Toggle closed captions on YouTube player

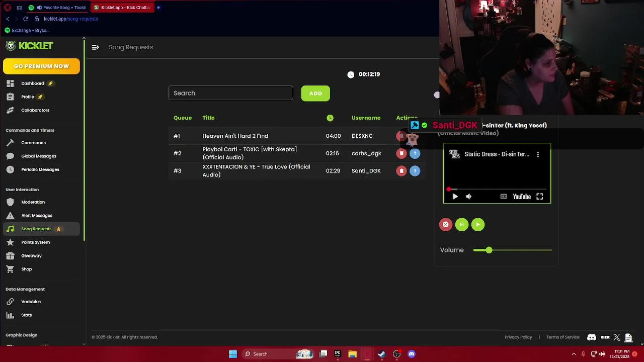[x=504, y=197]
